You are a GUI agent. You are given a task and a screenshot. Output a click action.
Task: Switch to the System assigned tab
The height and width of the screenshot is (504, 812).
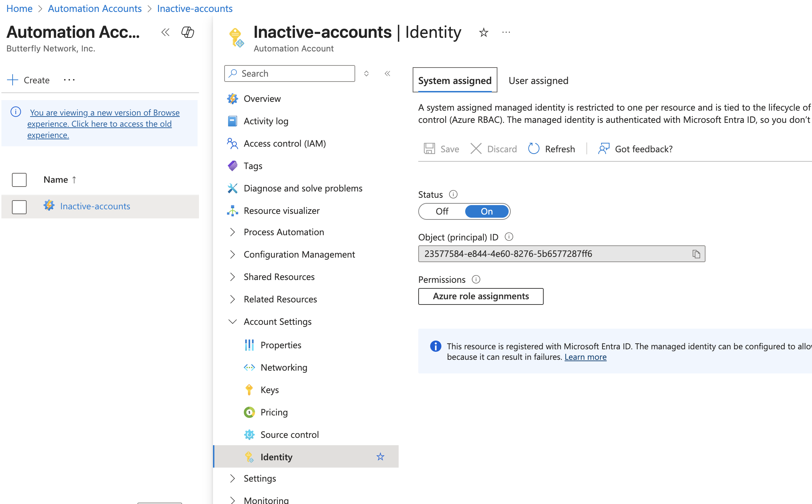pyautogui.click(x=455, y=80)
